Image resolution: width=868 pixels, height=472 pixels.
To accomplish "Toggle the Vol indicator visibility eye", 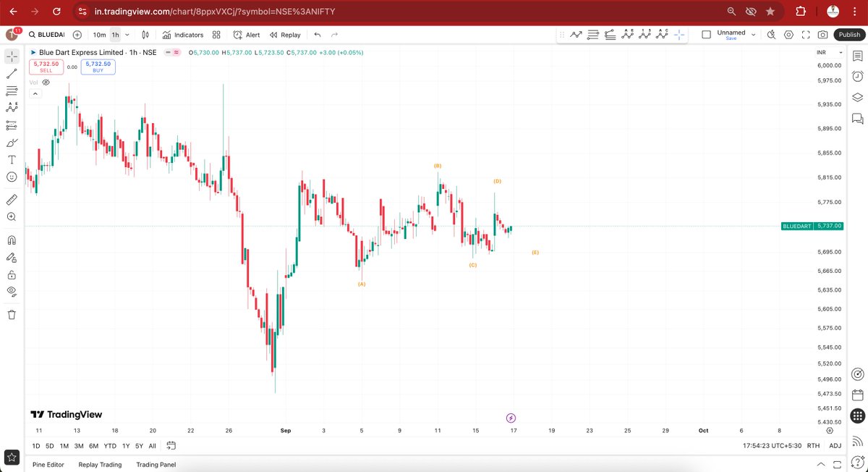I will [x=46, y=83].
